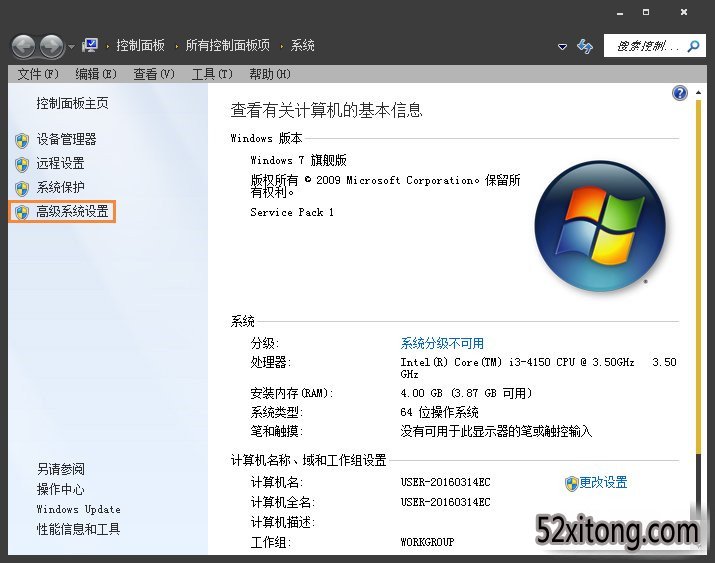
Task: Click shield icon next to 高级系统设置
Action: point(21,212)
